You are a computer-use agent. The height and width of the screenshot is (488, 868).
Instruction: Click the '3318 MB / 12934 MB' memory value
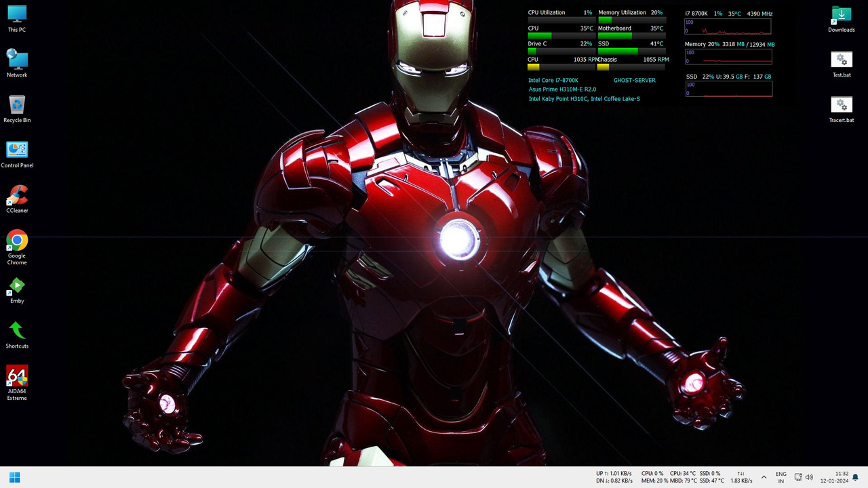(749, 44)
